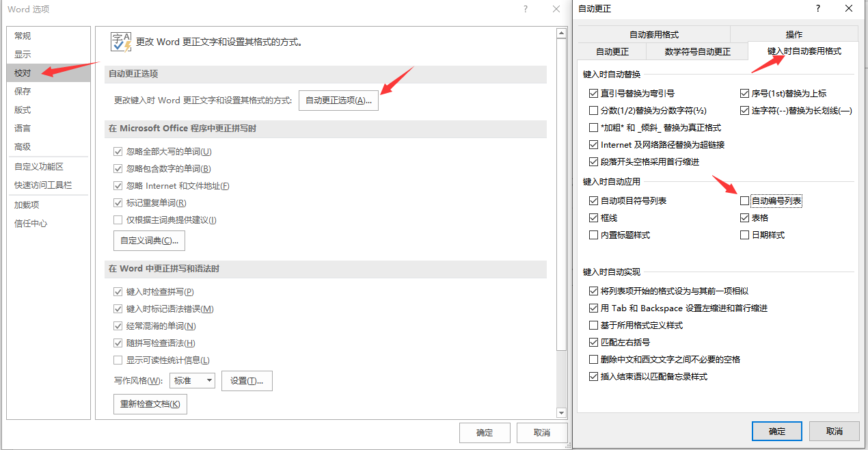Enable 基于所用格式定义样式 checkbox

[593, 325]
